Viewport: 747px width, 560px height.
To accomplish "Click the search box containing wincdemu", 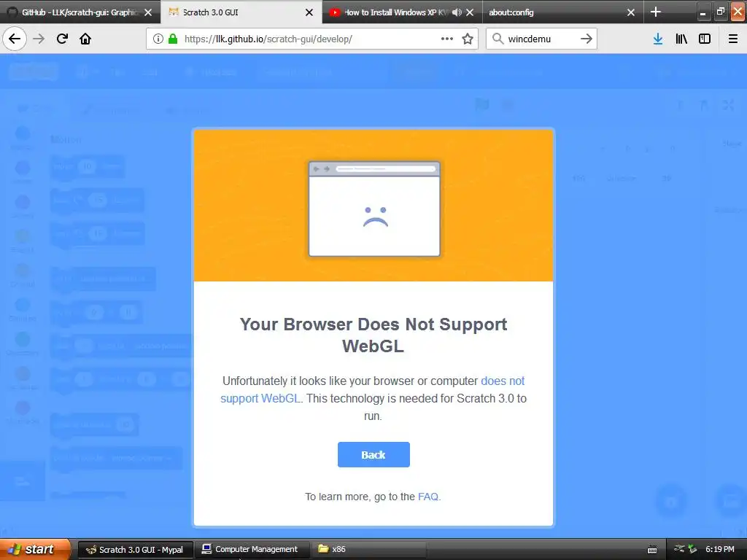I will pyautogui.click(x=541, y=39).
